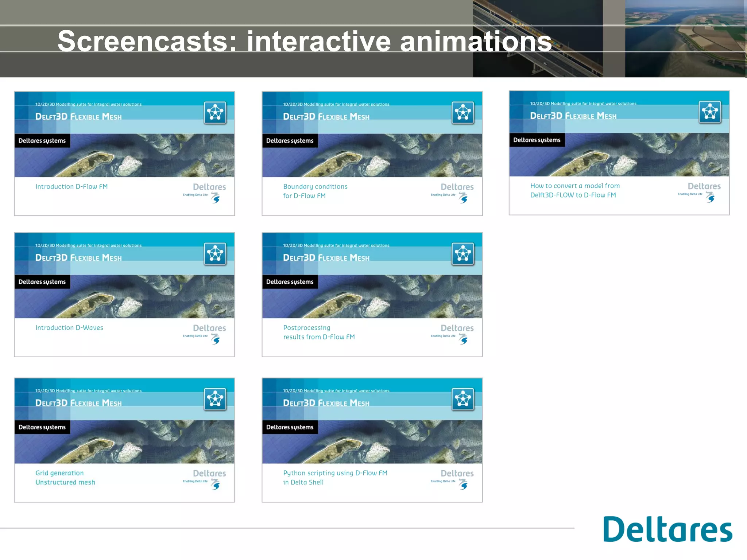Screen dimensions: 747x560
Task: Open the Postprocessing results from D-Flow FM thumbnail
Action: click(372, 295)
